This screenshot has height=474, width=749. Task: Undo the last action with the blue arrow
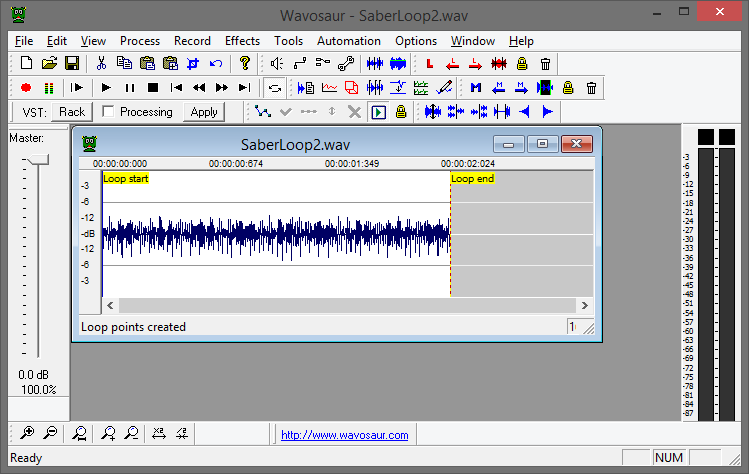click(216, 63)
